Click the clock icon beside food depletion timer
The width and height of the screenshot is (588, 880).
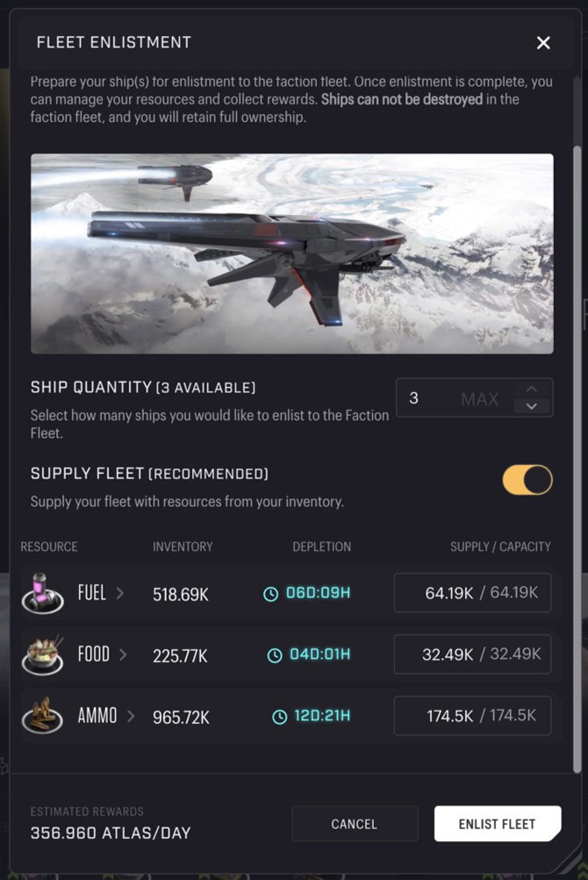pyautogui.click(x=275, y=654)
